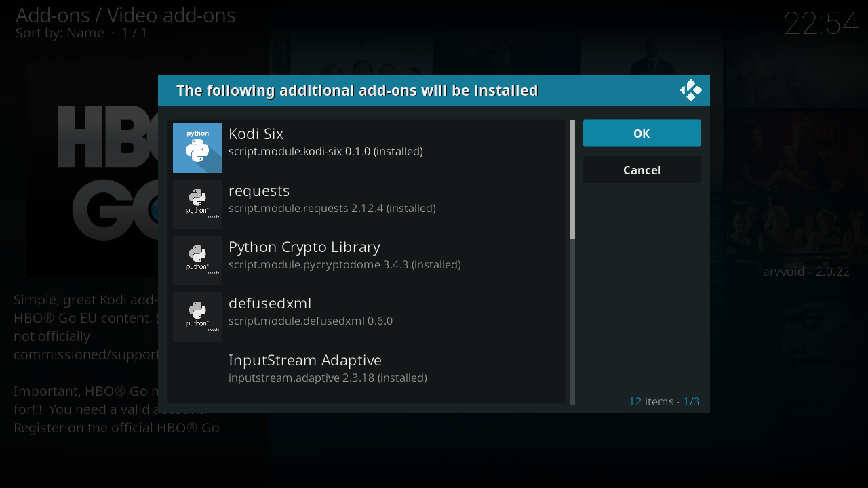Select the 'InputStream Adaptive' add-on name

tap(304, 360)
